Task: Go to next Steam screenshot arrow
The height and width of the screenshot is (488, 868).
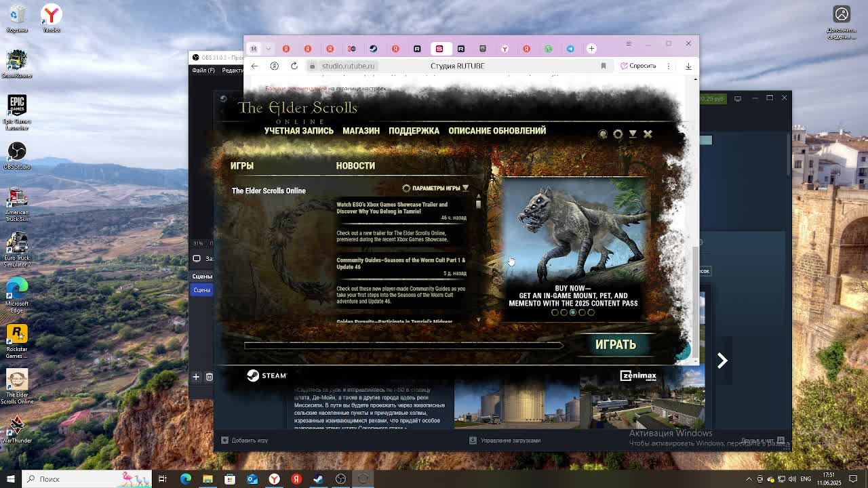Action: coord(722,361)
